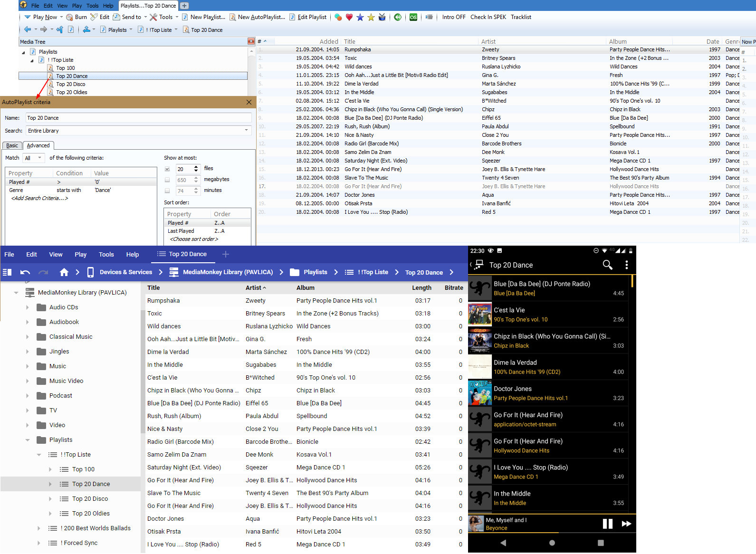This screenshot has width=756, height=554.
Task: Open the Tools menu in lower menu bar
Action: click(x=106, y=254)
